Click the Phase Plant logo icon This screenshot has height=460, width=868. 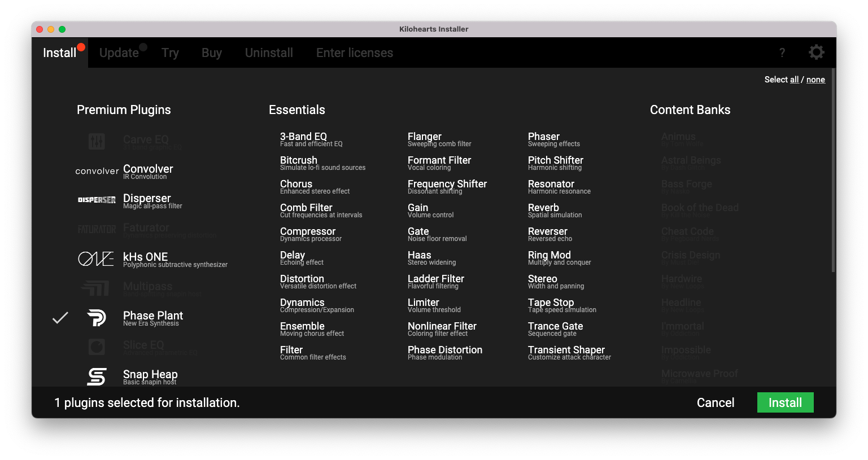(97, 318)
